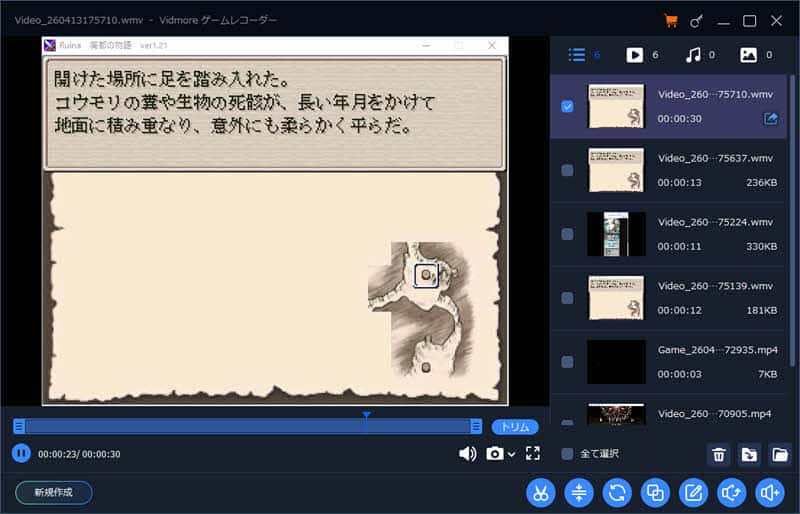Open the audio extract tool
The height and width of the screenshot is (514, 800).
tap(732, 493)
